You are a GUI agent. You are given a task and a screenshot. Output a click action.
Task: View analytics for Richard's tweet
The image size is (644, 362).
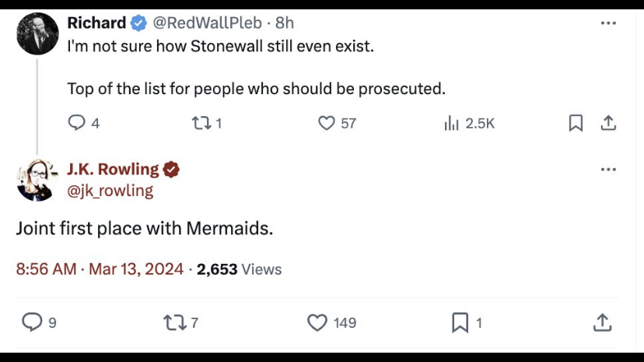pos(452,123)
